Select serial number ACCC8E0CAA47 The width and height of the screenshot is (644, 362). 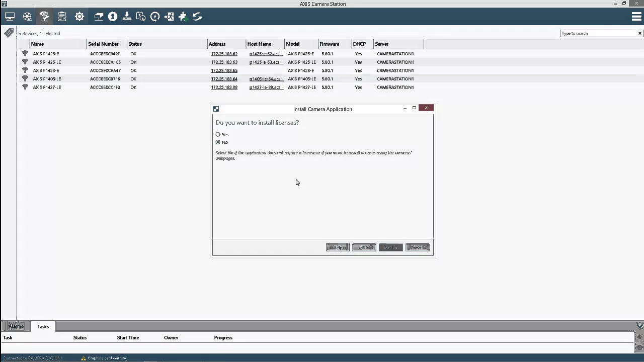tap(105, 70)
